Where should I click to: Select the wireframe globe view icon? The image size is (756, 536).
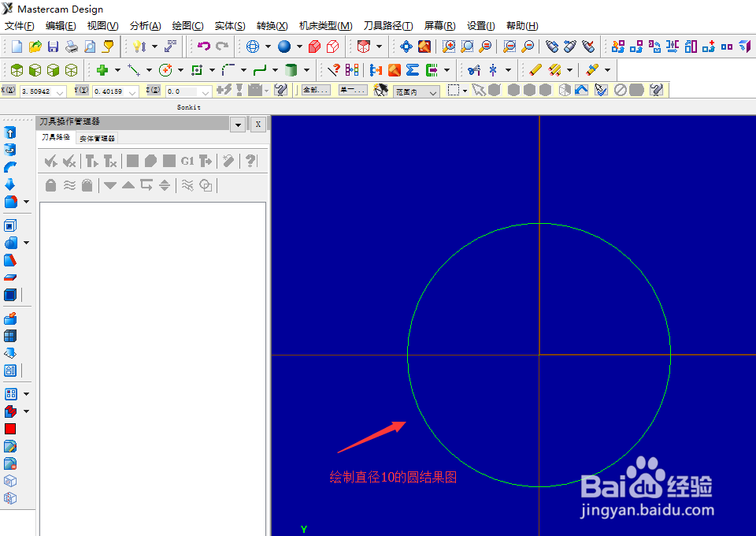tap(253, 47)
